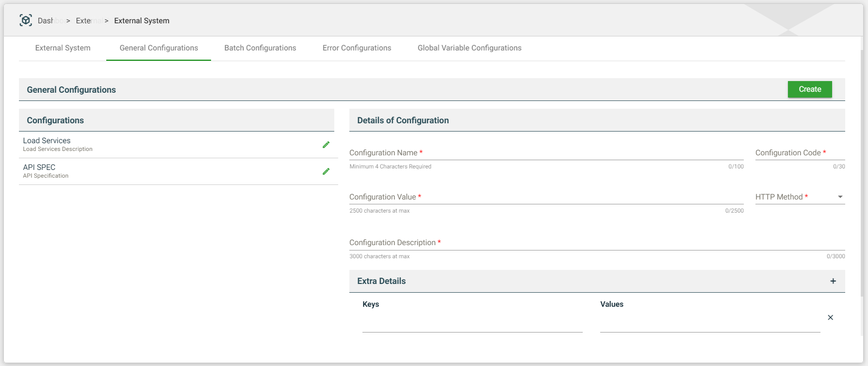Click the Configuration Description field
The image size is (868, 366).
click(597, 243)
